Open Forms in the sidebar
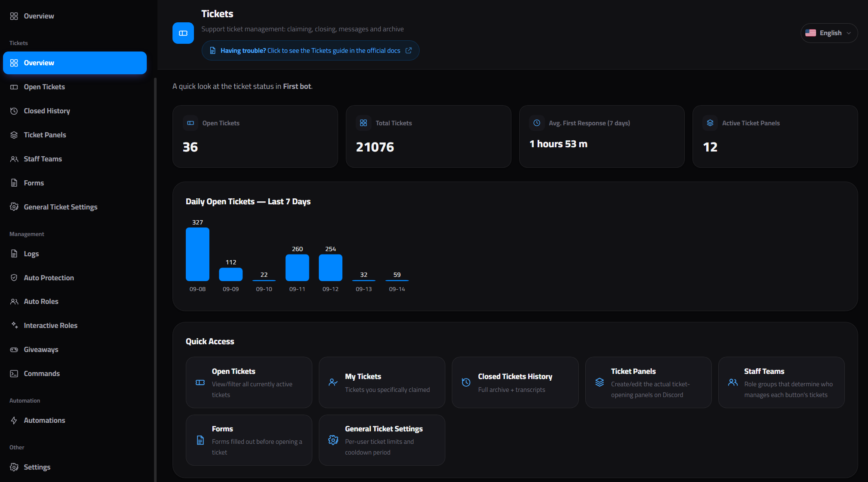The width and height of the screenshot is (868, 482). (75, 183)
